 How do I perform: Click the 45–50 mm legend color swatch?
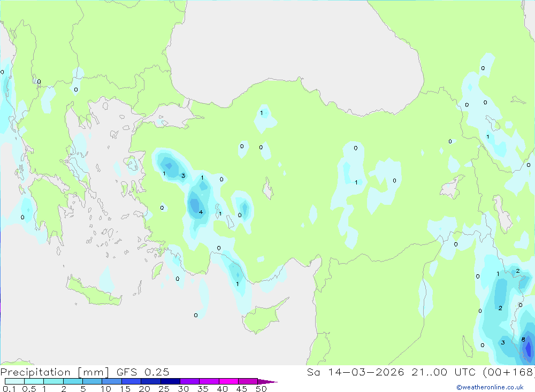(x=248, y=381)
